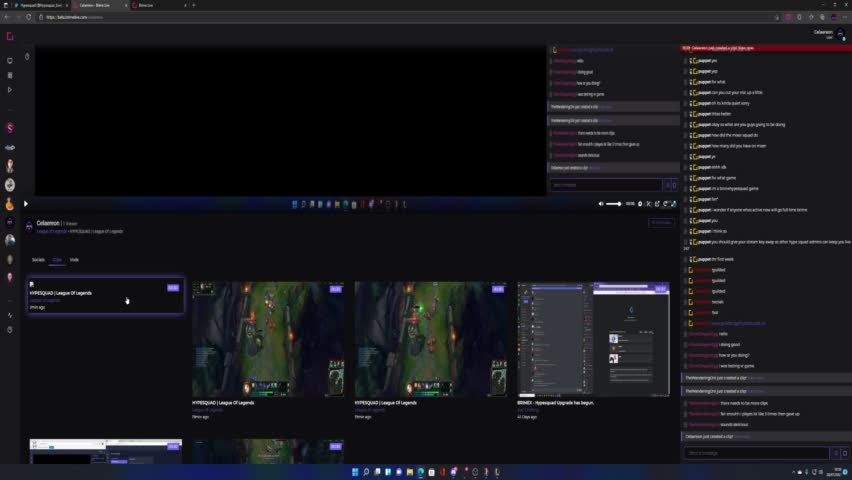Click the Celaemon channel avatar below the player
This screenshot has height=480, width=852.
(x=29, y=226)
